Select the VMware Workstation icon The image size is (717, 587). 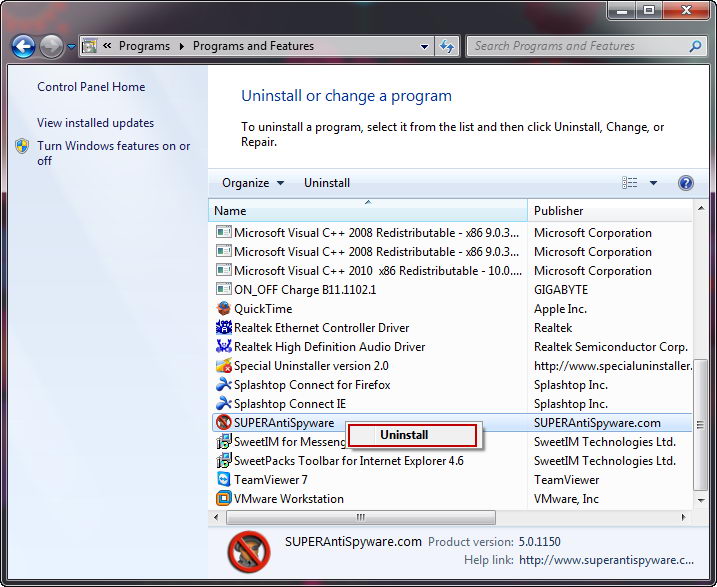point(223,498)
